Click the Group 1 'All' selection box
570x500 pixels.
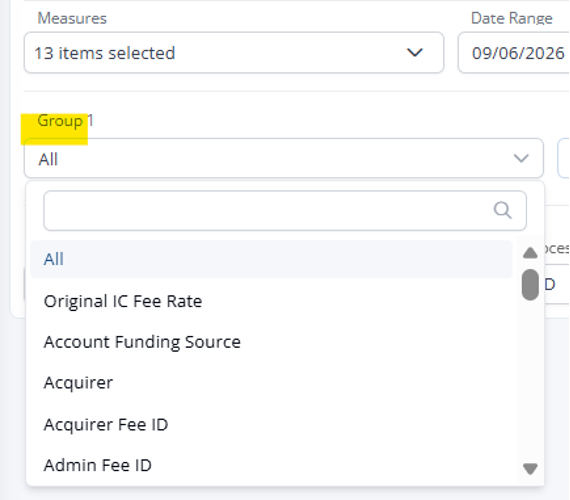pos(284,159)
